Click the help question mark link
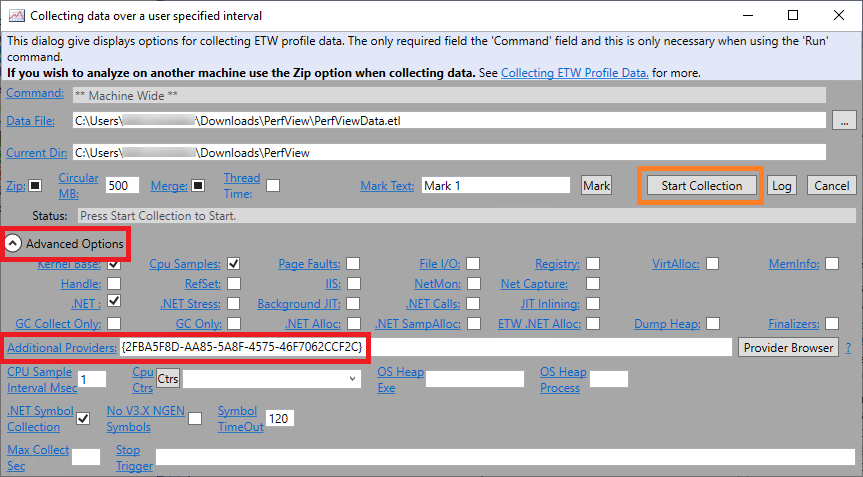The width and height of the screenshot is (863, 477). point(848,348)
